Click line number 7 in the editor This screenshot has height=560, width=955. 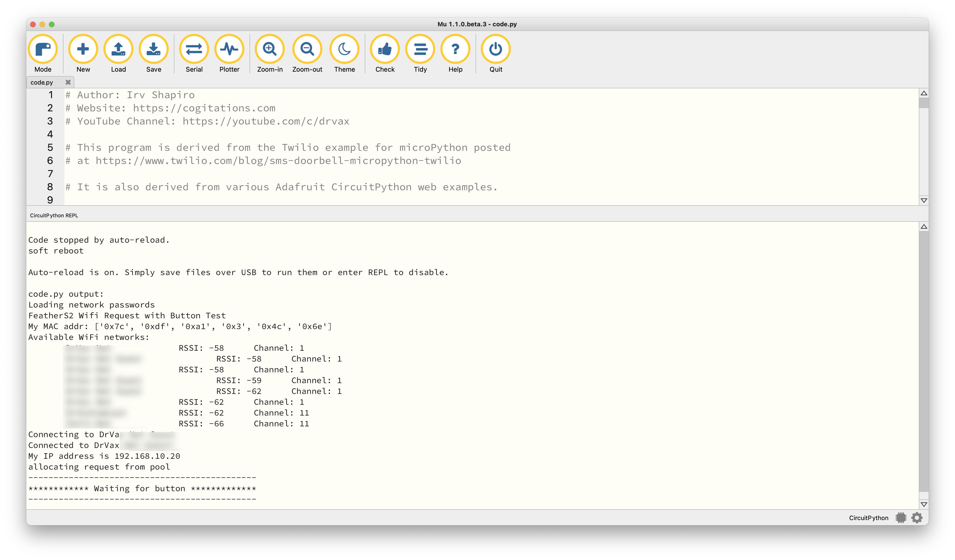point(50,174)
